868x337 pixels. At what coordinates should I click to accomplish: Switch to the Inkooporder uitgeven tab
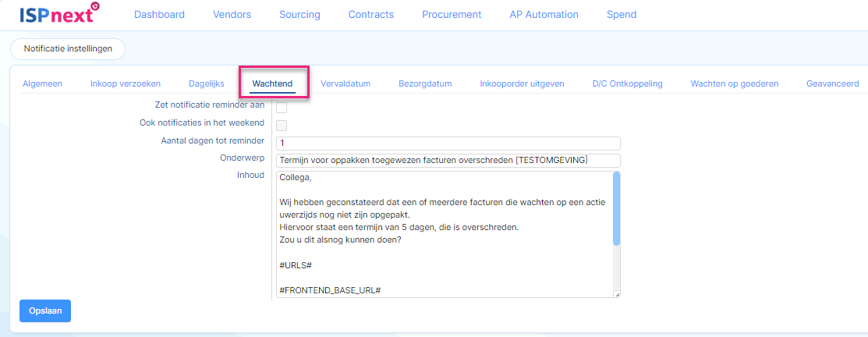[522, 84]
